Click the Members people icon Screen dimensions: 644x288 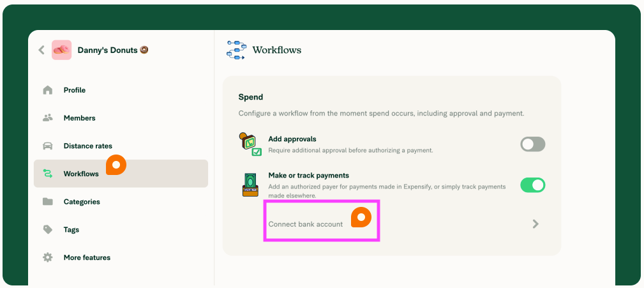pyautogui.click(x=48, y=118)
